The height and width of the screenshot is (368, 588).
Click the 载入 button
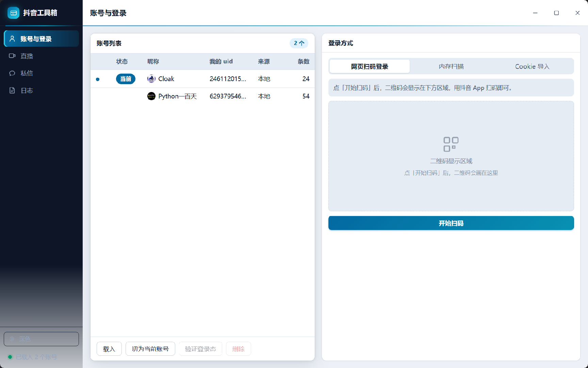coord(109,349)
